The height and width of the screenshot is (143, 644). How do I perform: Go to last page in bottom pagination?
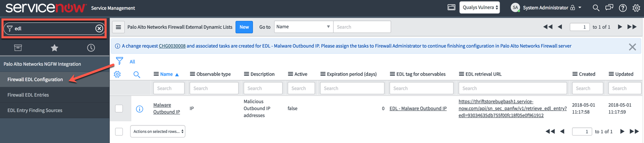[x=634, y=131]
